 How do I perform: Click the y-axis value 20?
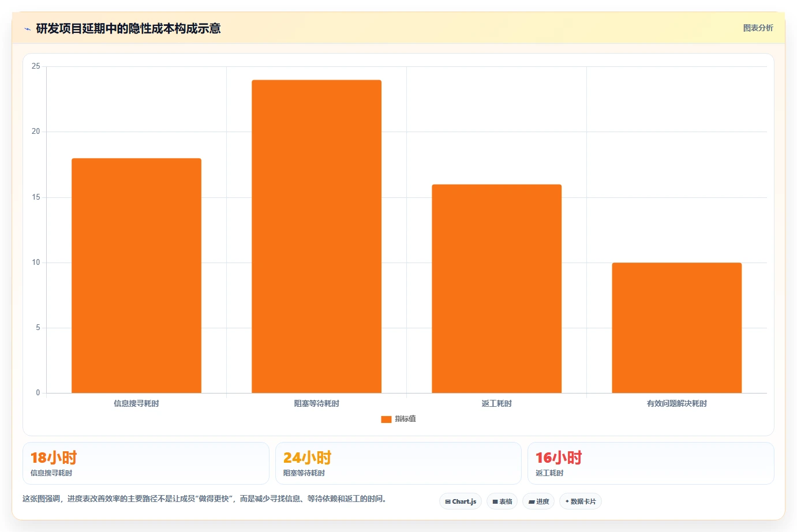coord(36,132)
